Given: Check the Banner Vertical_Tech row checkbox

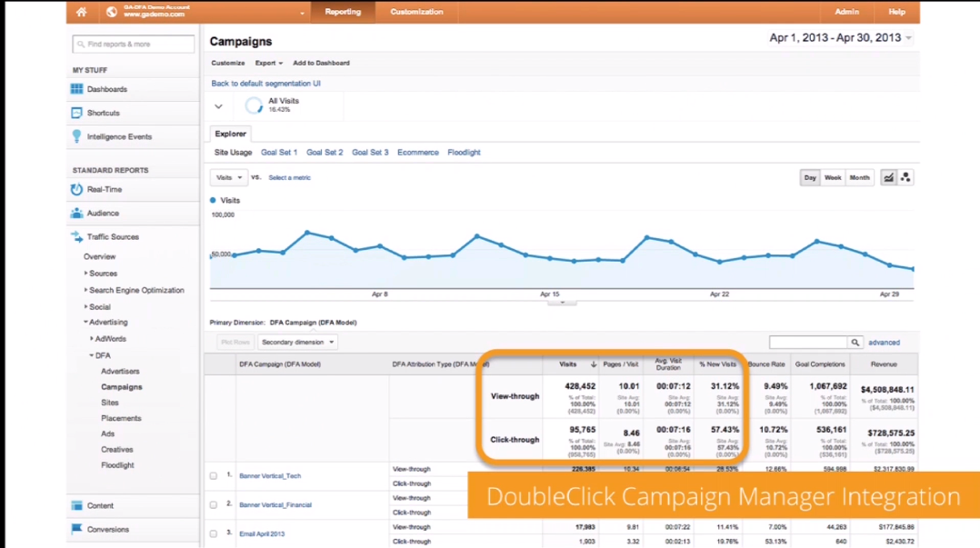Looking at the screenshot, I should click(214, 475).
